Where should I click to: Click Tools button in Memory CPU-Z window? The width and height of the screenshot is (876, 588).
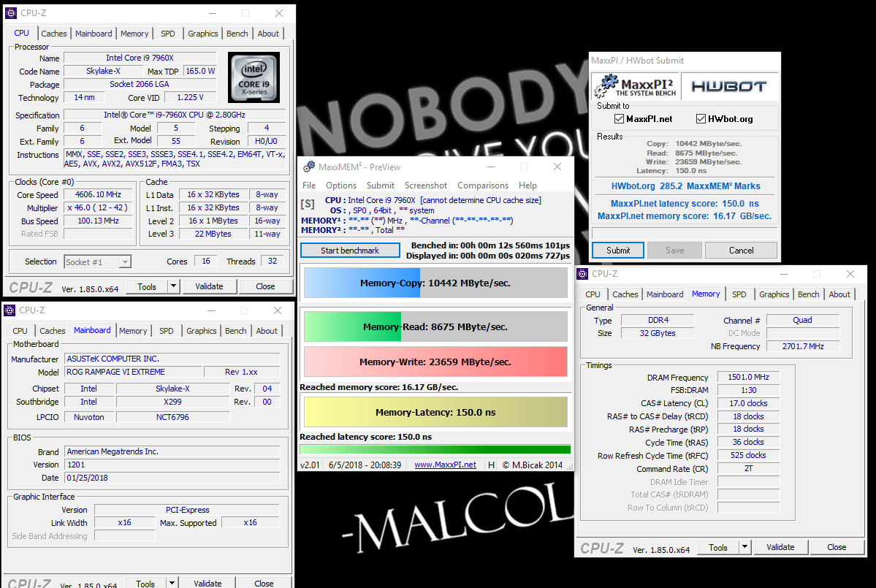pos(718,547)
